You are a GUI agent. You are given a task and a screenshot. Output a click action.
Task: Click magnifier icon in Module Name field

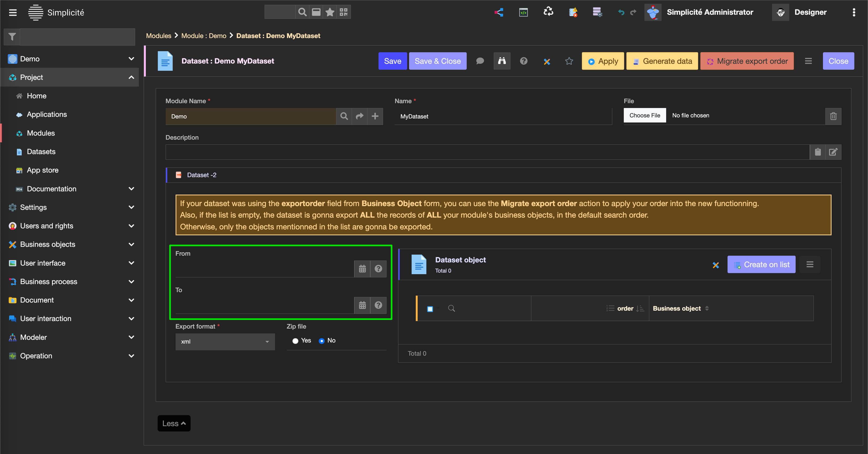[344, 116]
